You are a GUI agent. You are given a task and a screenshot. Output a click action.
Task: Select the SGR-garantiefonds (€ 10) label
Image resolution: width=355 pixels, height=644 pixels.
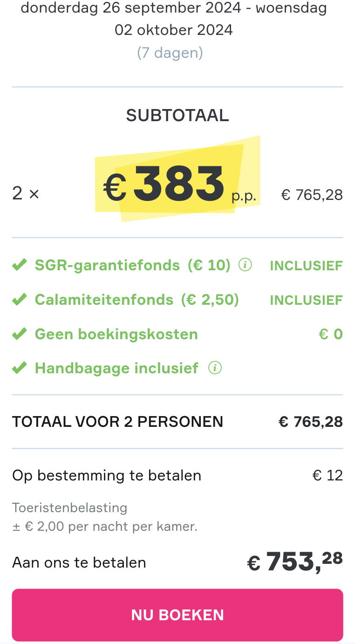[133, 266]
